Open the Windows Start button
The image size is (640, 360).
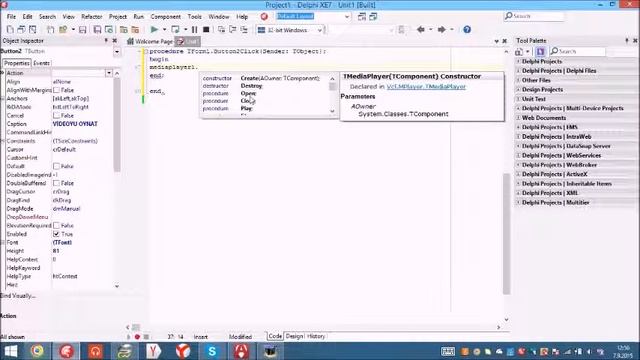coord(11,351)
